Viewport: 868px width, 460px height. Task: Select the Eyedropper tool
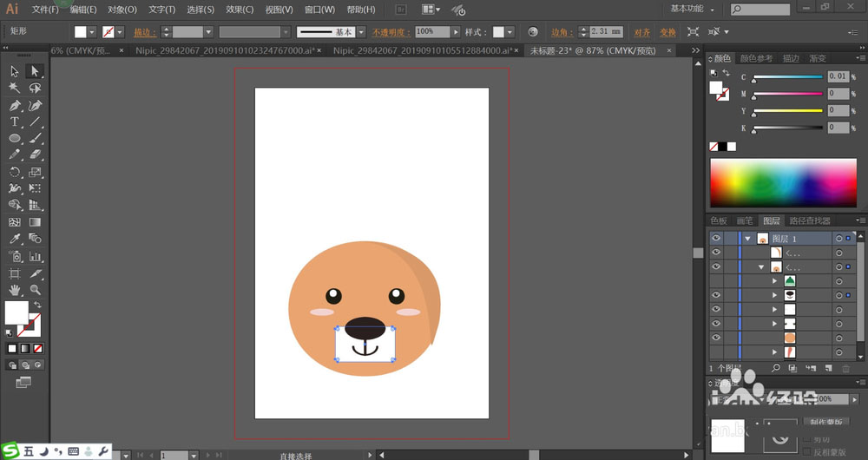[15, 239]
